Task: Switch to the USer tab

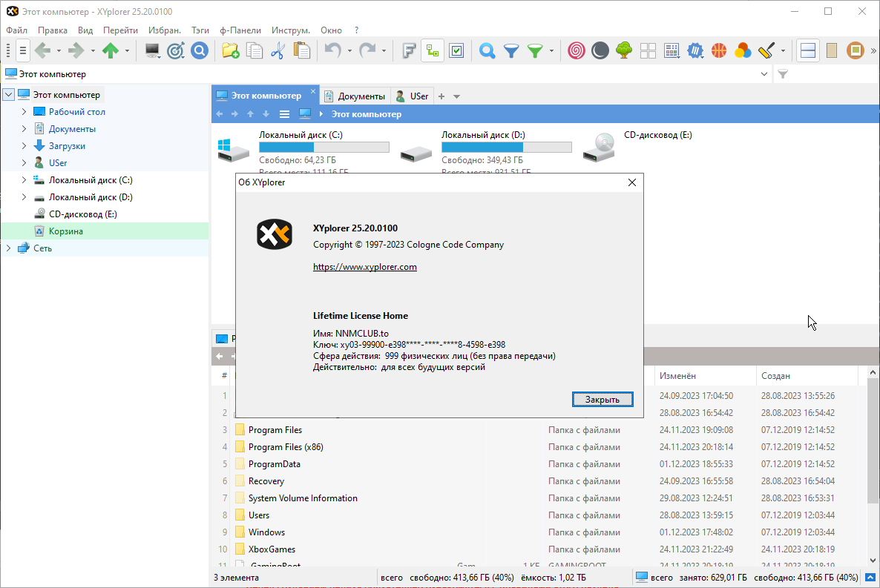Action: coord(413,96)
